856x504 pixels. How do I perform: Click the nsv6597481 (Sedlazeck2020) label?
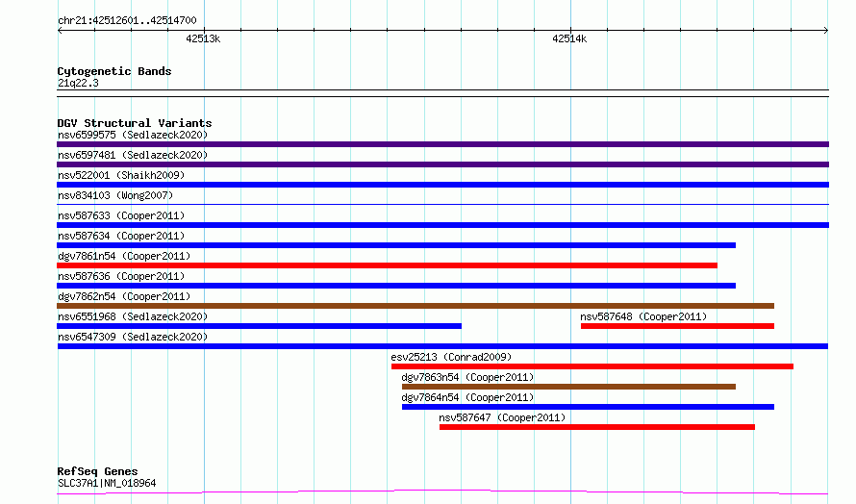tap(133, 155)
